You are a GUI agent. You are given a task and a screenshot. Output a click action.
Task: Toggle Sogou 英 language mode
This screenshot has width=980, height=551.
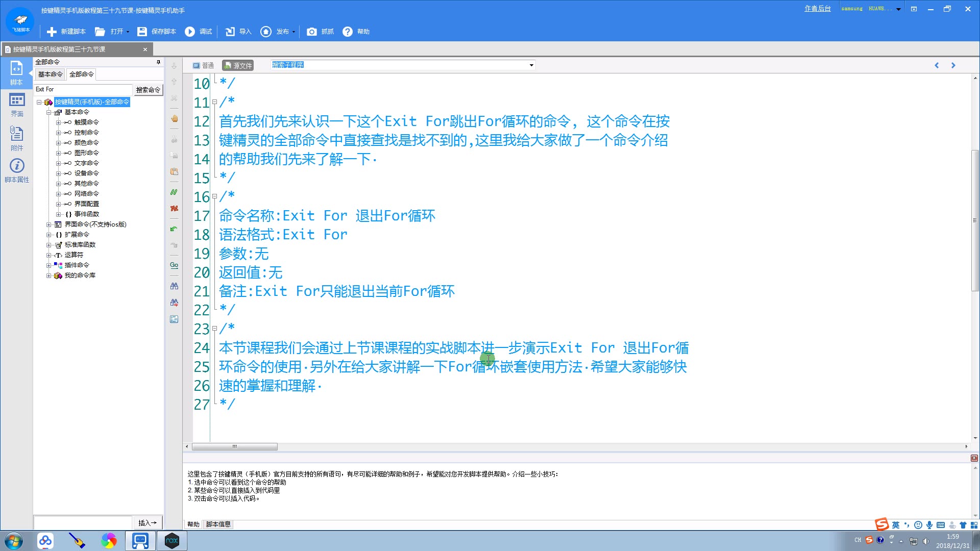(896, 525)
